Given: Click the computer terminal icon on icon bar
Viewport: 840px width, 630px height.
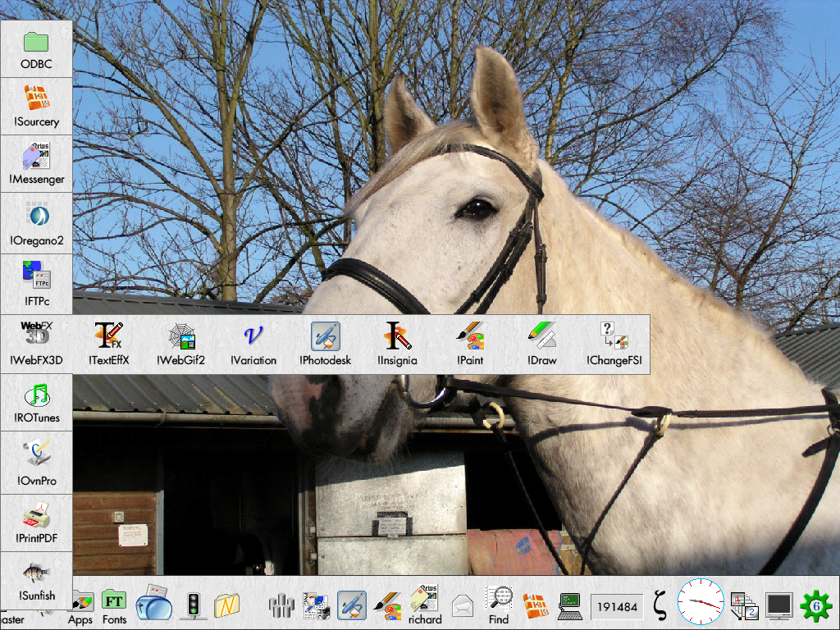Looking at the screenshot, I should coord(570,606).
